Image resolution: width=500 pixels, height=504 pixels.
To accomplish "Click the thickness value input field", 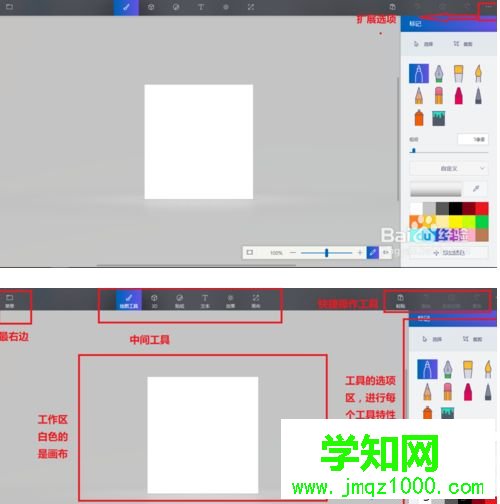I will (x=473, y=139).
